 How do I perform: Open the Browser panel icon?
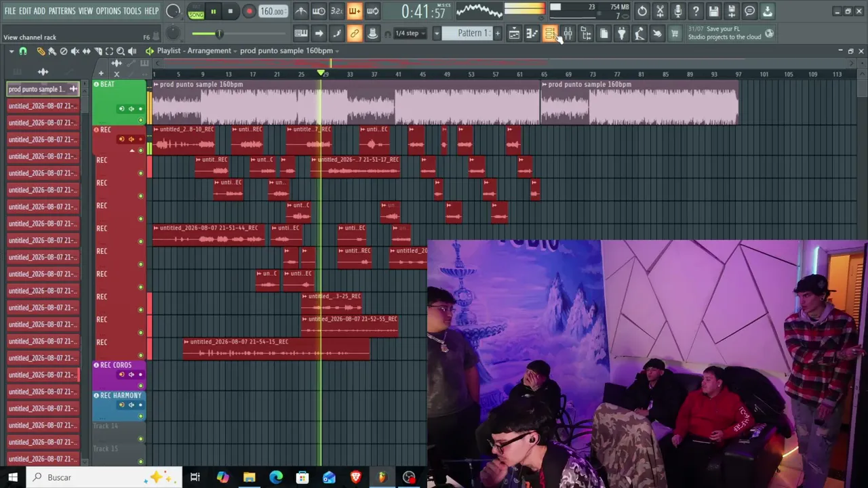586,33
